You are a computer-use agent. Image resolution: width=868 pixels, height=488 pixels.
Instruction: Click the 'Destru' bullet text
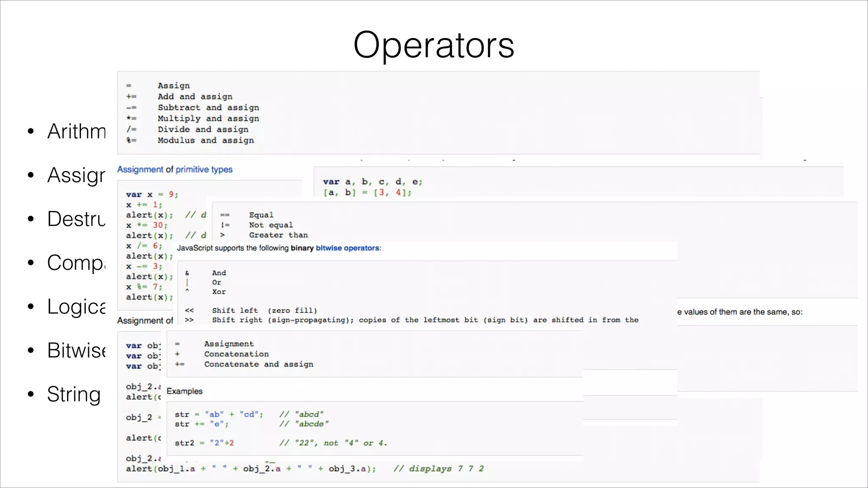76,219
